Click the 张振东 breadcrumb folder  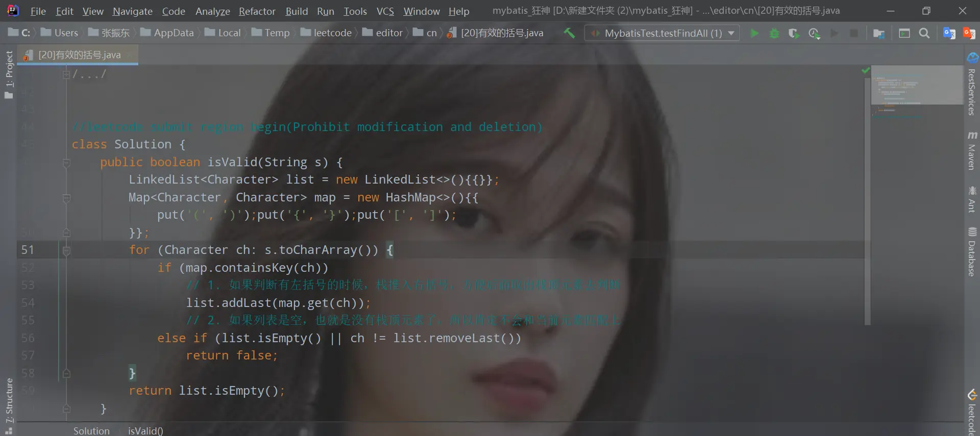[109, 33]
